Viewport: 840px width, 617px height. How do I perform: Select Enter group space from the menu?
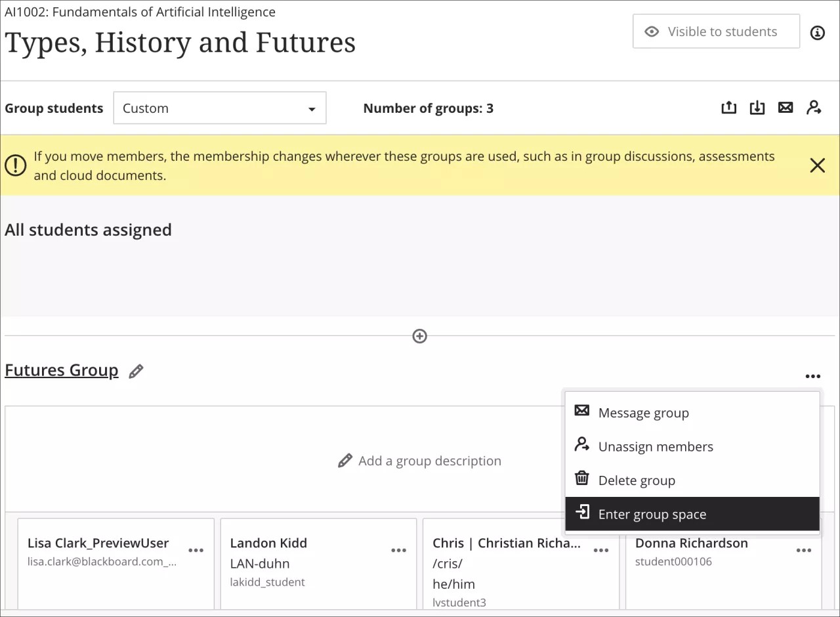[652, 514]
